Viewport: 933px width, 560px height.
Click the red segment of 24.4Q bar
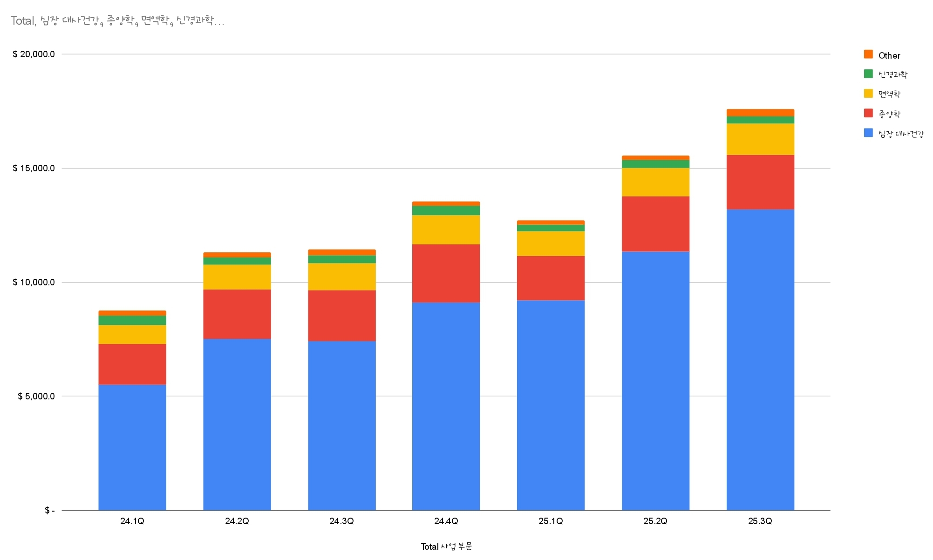click(446, 273)
